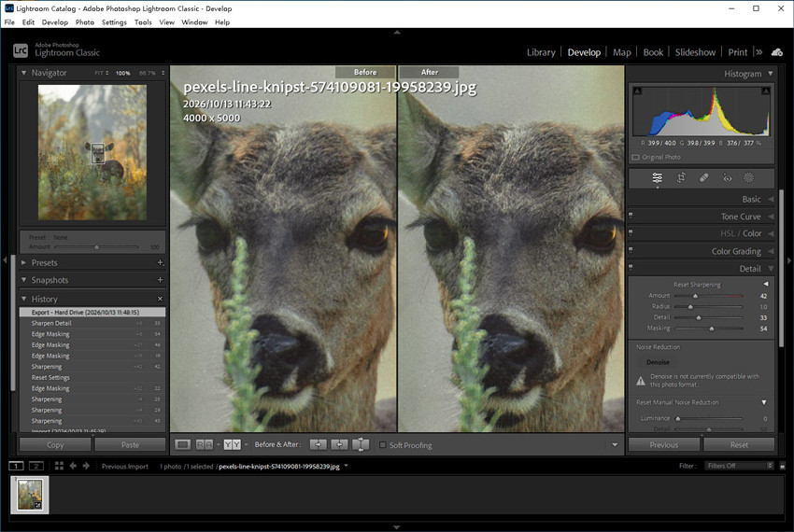Open Filters Off dropdown
The height and width of the screenshot is (532, 794).
coord(739,466)
